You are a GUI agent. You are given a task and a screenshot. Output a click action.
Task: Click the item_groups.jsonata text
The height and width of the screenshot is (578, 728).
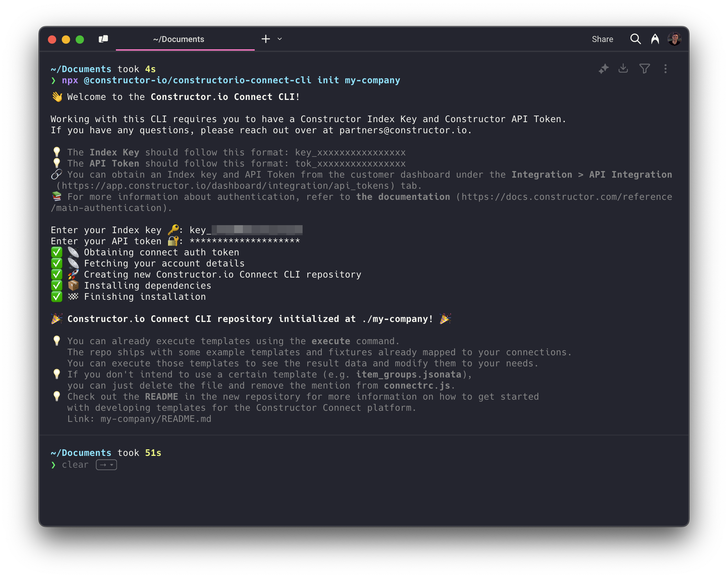[x=408, y=374]
